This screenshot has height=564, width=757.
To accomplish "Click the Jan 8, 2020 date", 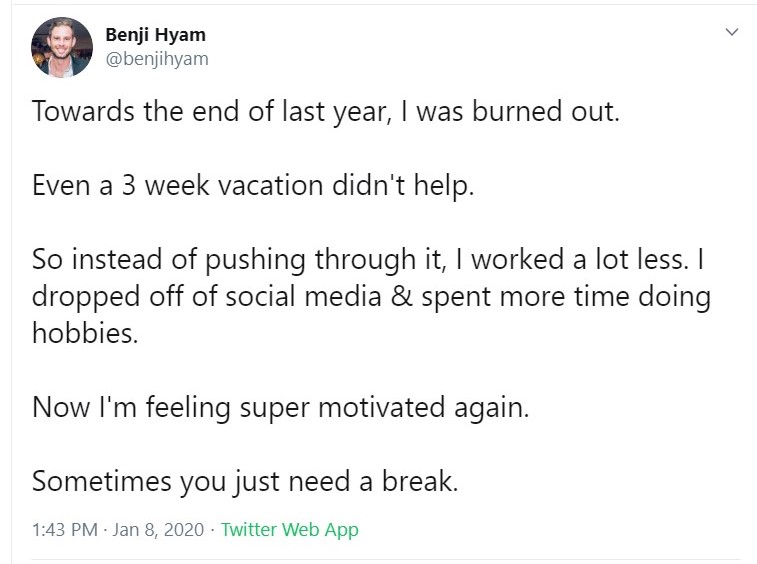I will click(157, 530).
